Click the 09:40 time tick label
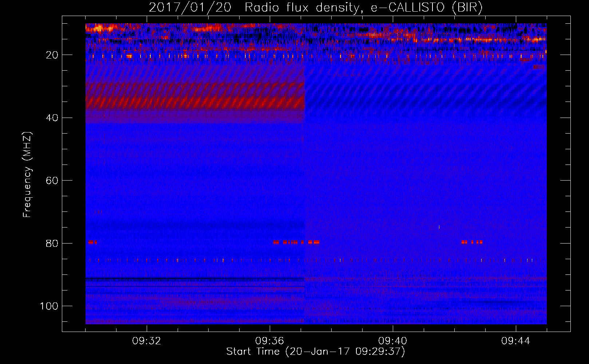Image resolution: width=589 pixels, height=364 pixels. [393, 341]
